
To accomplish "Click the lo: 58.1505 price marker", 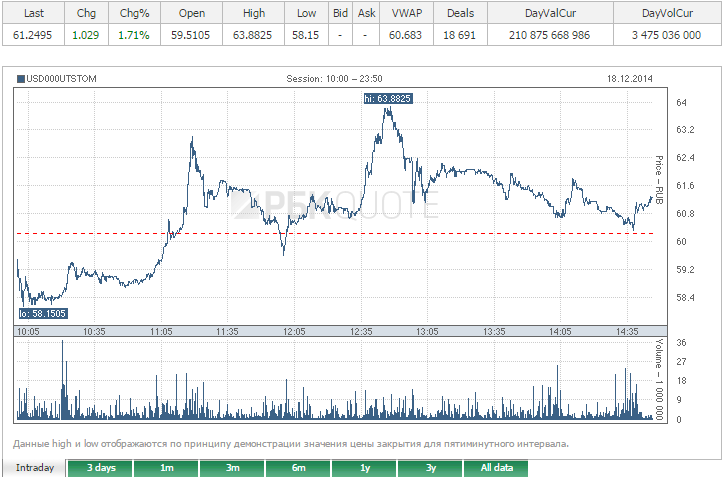I will coord(42,314).
